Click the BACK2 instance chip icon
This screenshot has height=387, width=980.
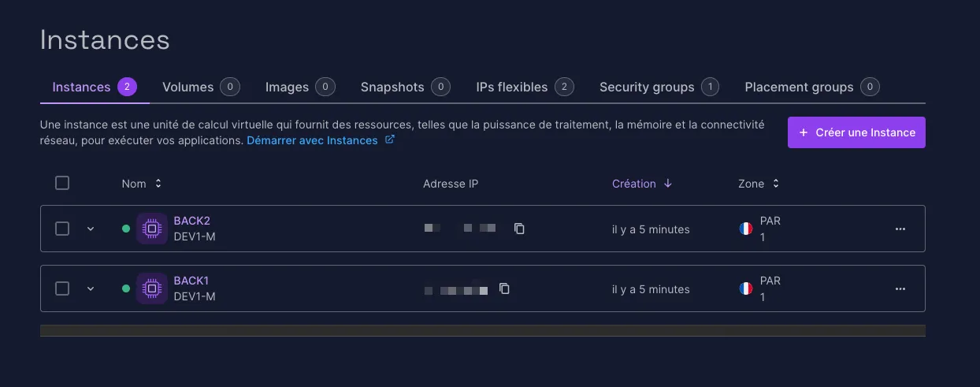pos(151,229)
